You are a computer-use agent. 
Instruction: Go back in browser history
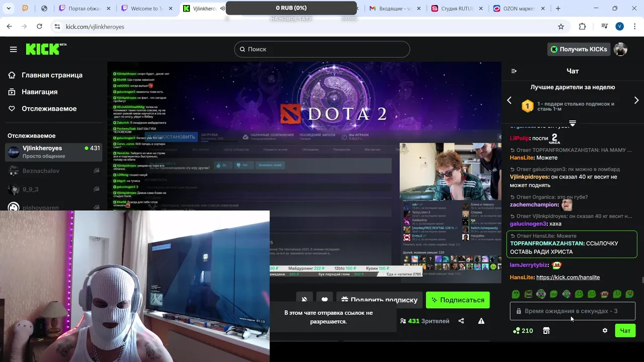(x=9, y=27)
